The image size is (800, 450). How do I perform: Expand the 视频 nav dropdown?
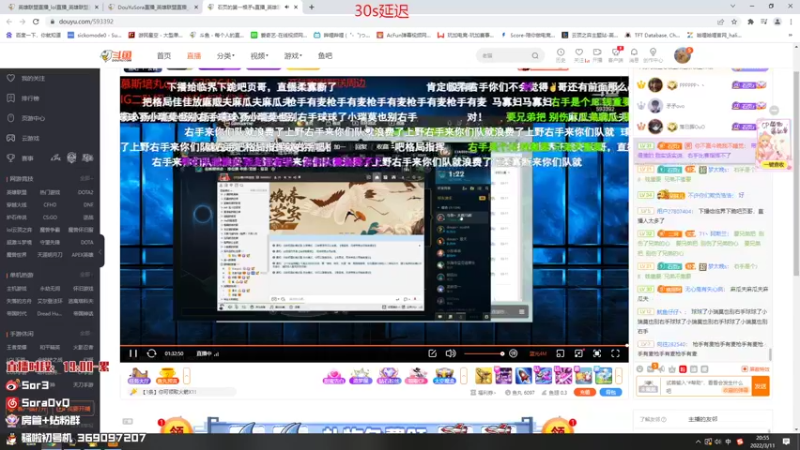(259, 56)
